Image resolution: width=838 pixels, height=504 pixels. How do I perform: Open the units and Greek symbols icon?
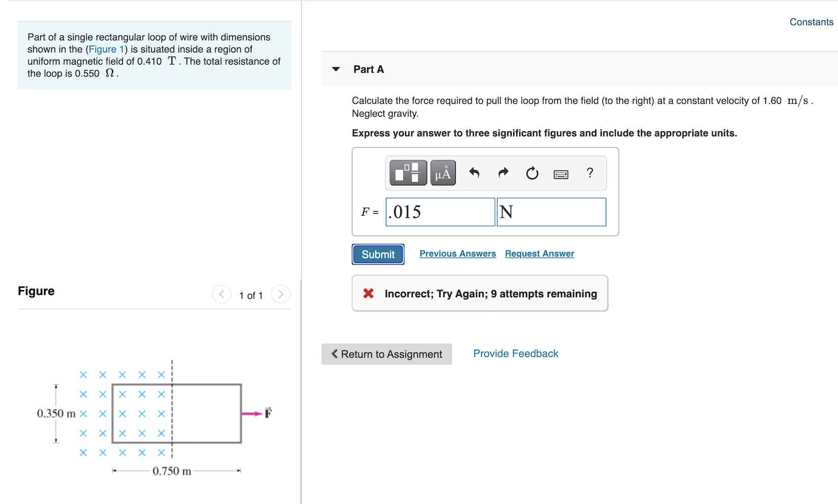(442, 173)
